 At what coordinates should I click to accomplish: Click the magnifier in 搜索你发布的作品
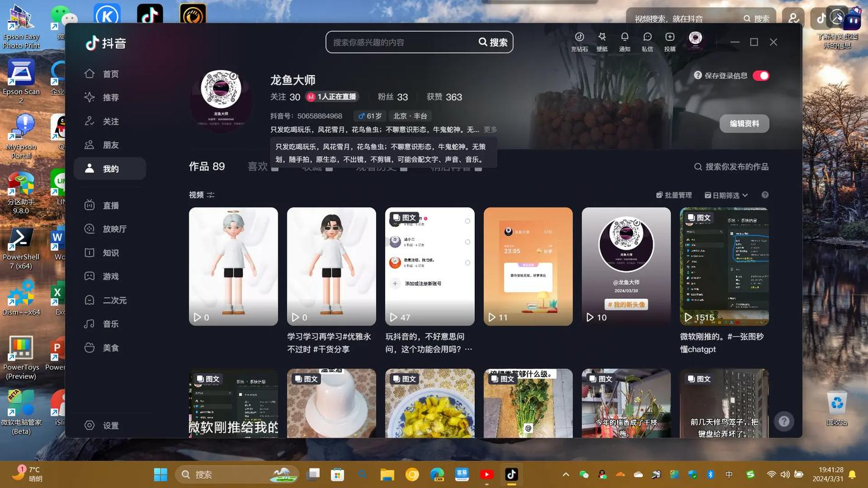698,166
